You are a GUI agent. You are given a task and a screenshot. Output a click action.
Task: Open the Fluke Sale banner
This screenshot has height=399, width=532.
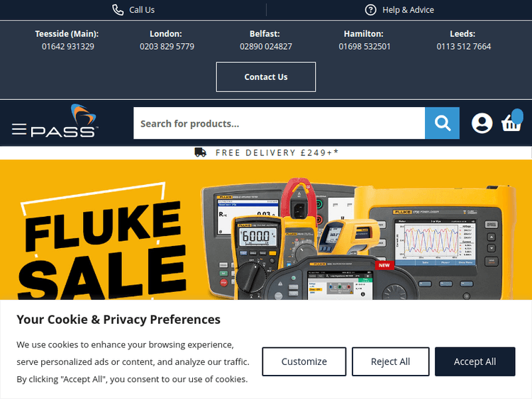[266, 230]
